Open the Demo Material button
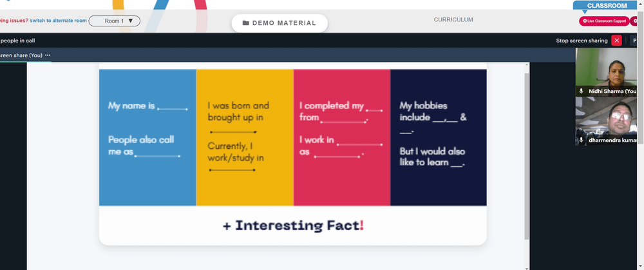Viewport: 644px width, 270px height. click(x=279, y=23)
